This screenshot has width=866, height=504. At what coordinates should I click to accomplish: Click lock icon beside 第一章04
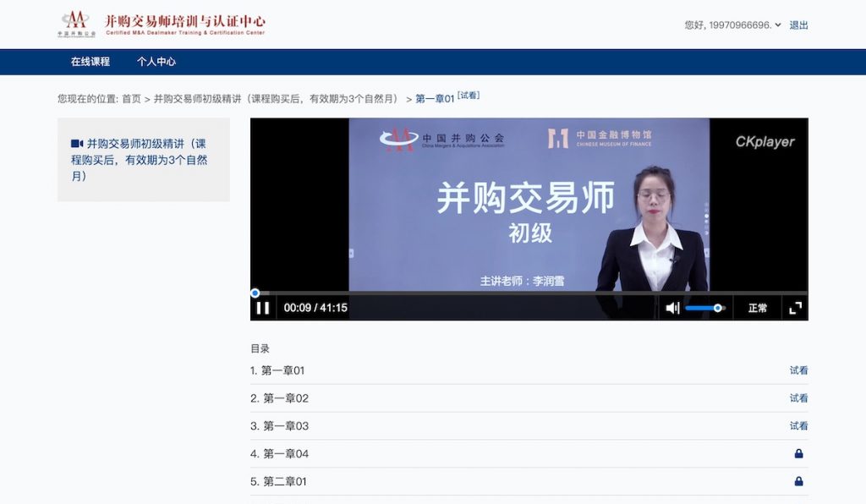pos(798,454)
